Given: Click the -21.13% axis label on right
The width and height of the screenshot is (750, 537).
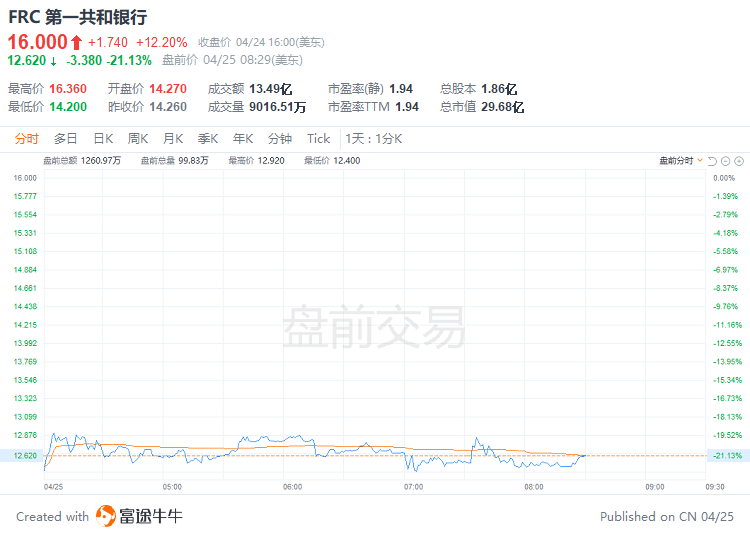Looking at the screenshot, I should (728, 456).
